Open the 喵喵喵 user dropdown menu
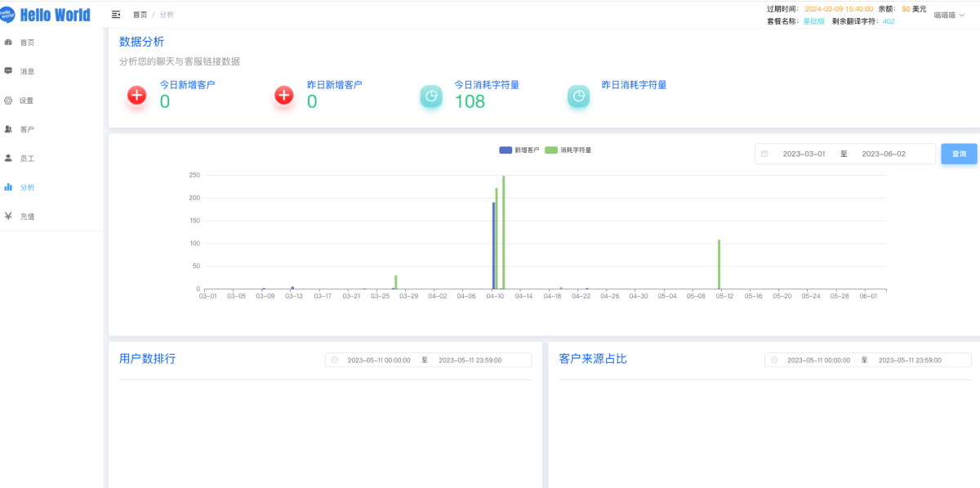 949,15
